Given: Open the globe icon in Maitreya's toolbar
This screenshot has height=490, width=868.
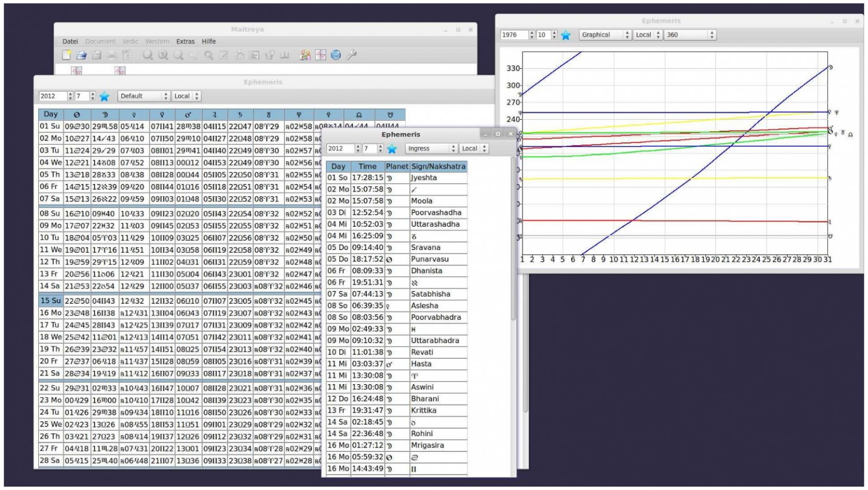Looking at the screenshot, I should [x=336, y=56].
